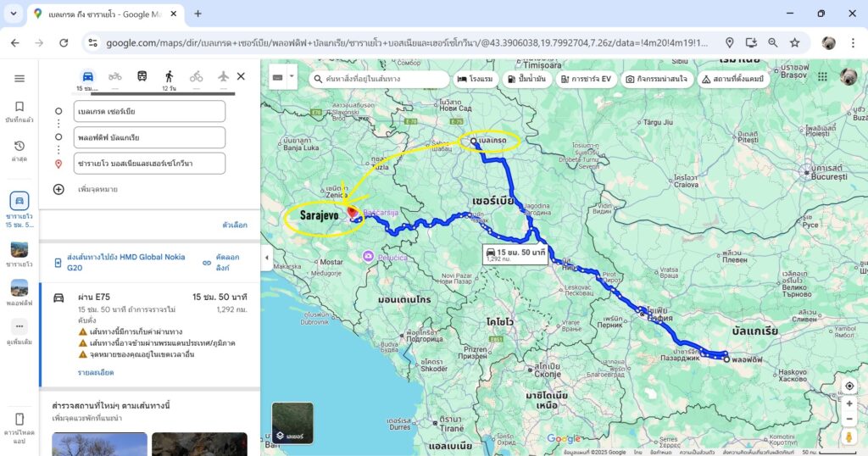This screenshot has height=456, width=868.
Task: Collapse the side panel with arrow handle
Action: (267, 257)
